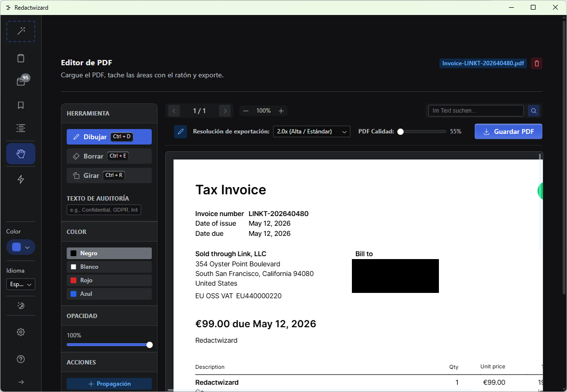Choose Blanco as redaction color
Screen dimensions: 567x392
tap(109, 267)
